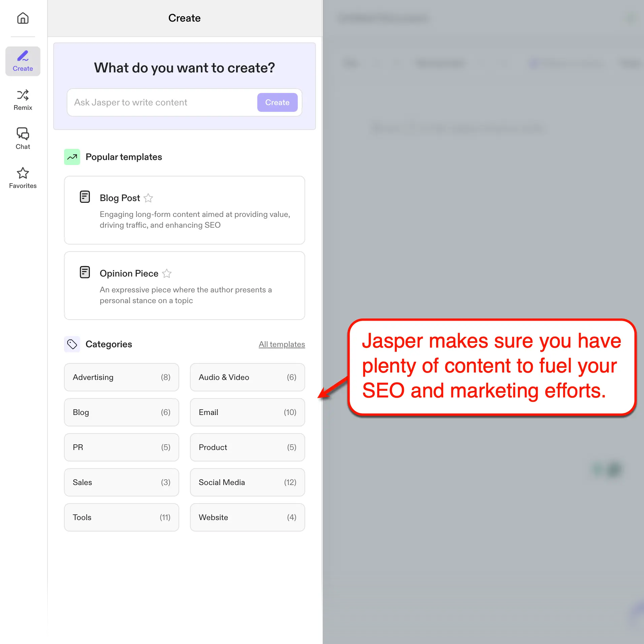Click the Blog Post document icon
The image size is (644, 644).
point(85,196)
